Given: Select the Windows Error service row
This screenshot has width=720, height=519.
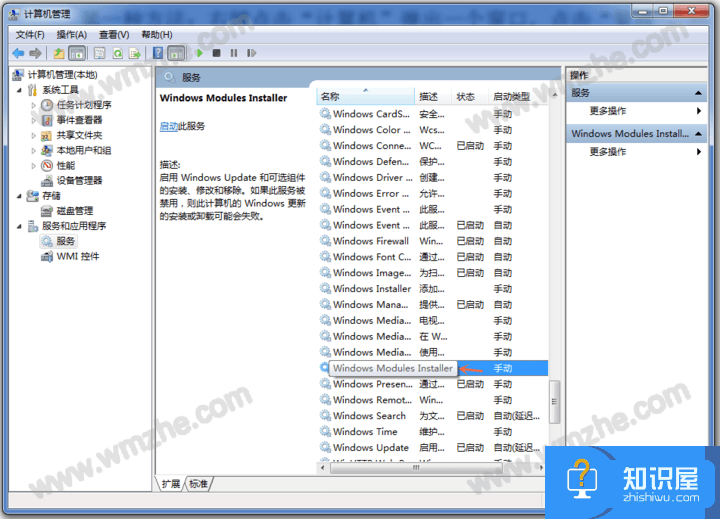Looking at the screenshot, I should click(432, 194).
